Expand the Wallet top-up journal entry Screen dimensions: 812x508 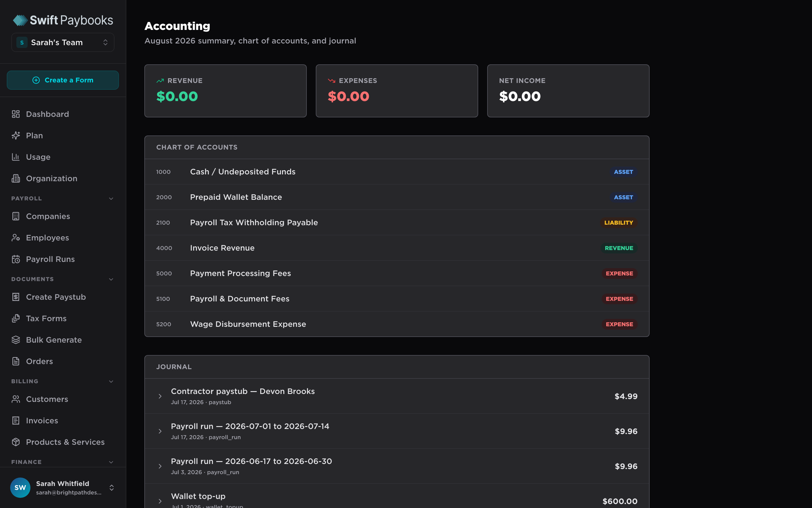point(160,501)
